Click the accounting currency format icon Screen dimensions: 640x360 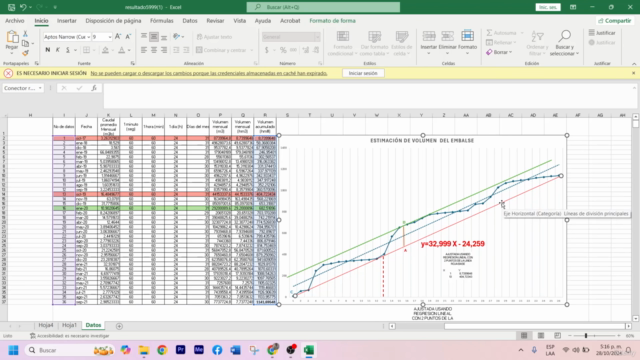click(267, 50)
